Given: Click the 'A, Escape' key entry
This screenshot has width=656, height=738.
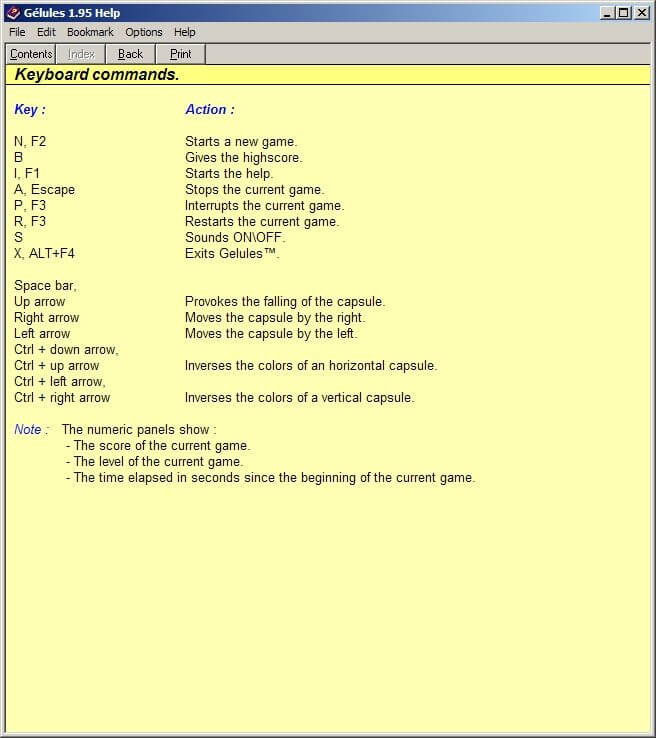Looking at the screenshot, I should coord(44,189).
